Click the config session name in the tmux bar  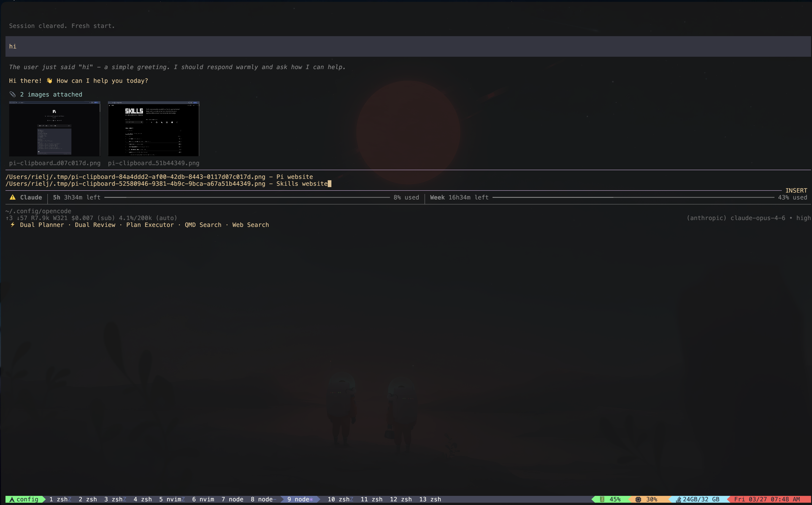(27, 499)
